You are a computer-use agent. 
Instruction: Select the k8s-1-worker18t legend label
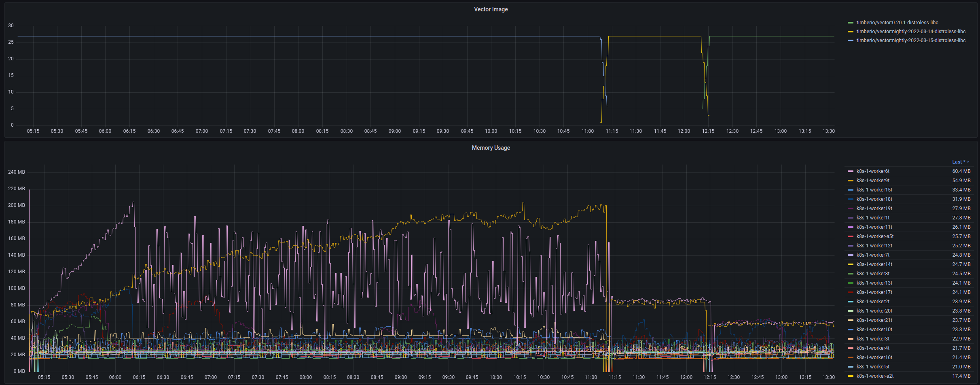[874, 199]
